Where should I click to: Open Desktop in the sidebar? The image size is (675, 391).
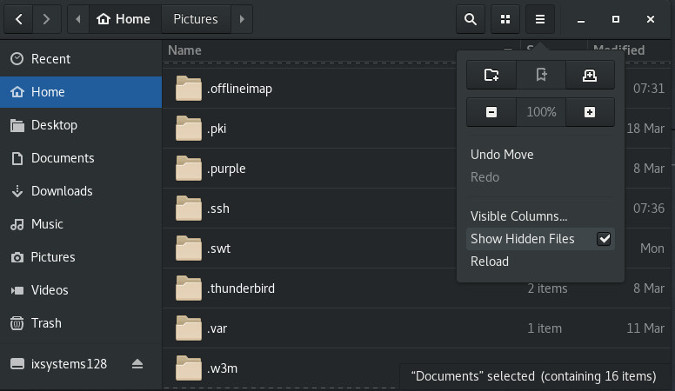(x=81, y=125)
